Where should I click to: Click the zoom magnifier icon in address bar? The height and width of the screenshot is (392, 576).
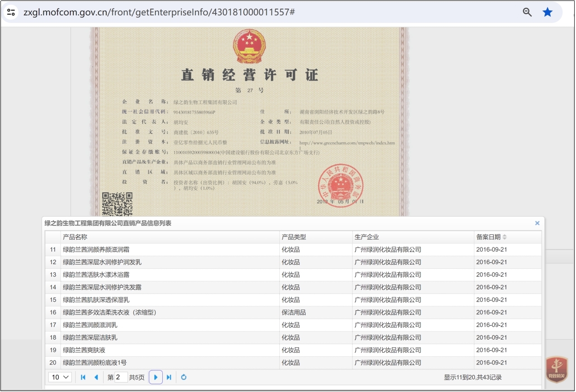click(527, 12)
